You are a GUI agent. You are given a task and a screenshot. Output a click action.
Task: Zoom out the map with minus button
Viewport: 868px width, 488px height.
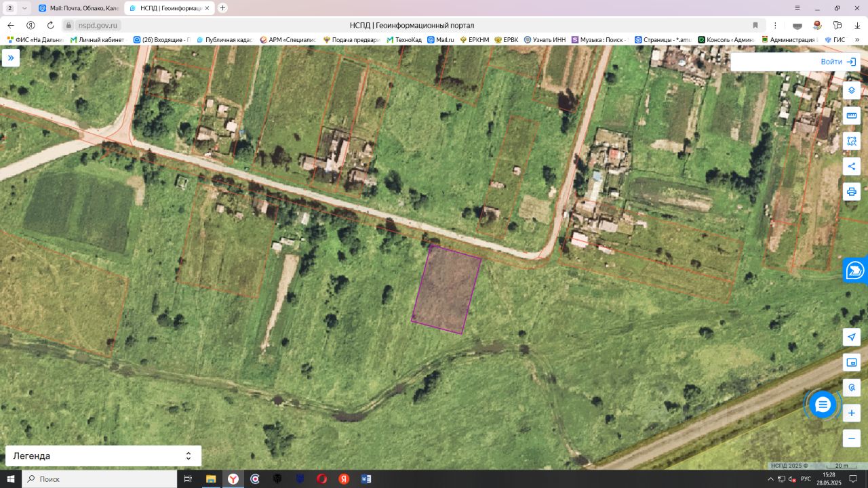(x=852, y=439)
